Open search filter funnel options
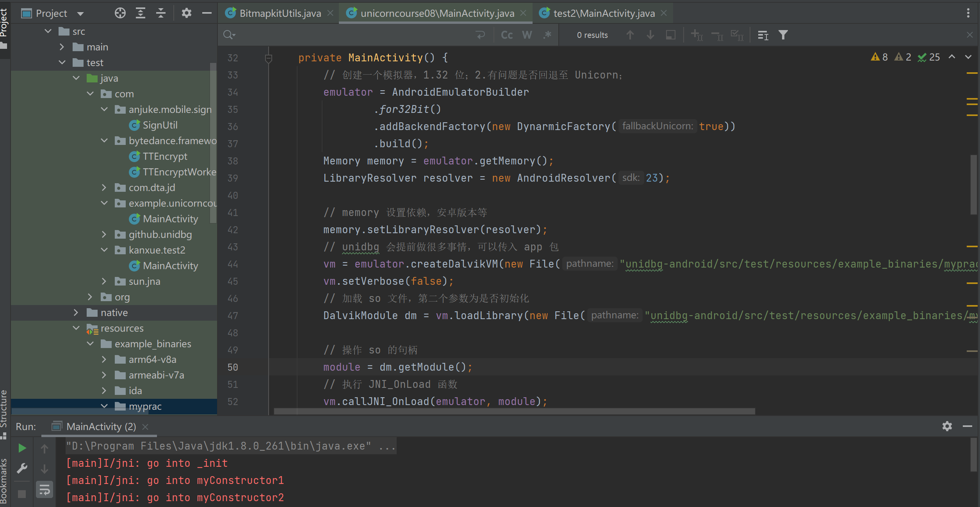 [783, 35]
